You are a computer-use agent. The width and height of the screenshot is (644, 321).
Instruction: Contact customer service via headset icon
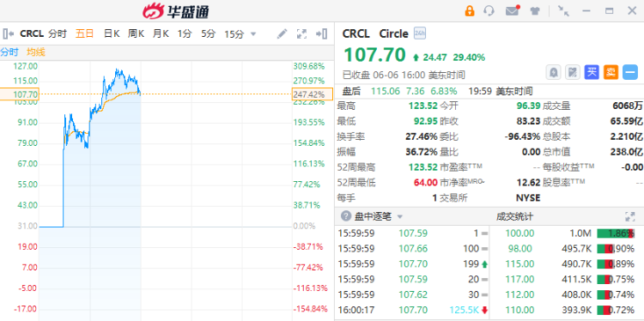(489, 11)
